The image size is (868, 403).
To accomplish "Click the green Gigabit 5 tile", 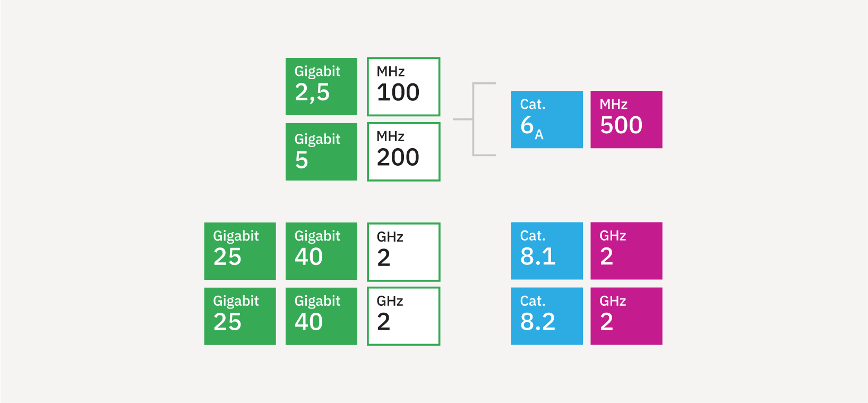I will point(321,152).
